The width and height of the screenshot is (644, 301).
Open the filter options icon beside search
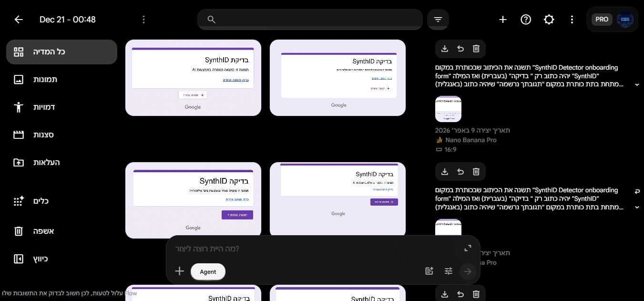coord(438,20)
